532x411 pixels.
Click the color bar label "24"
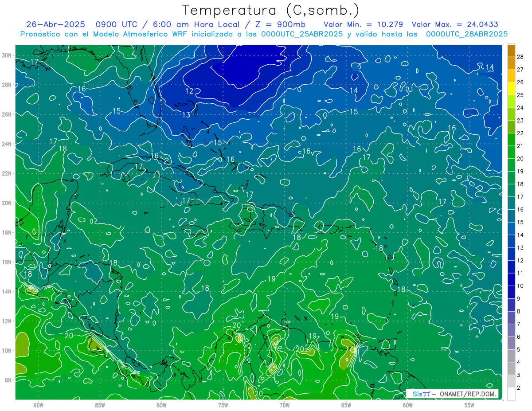point(520,107)
